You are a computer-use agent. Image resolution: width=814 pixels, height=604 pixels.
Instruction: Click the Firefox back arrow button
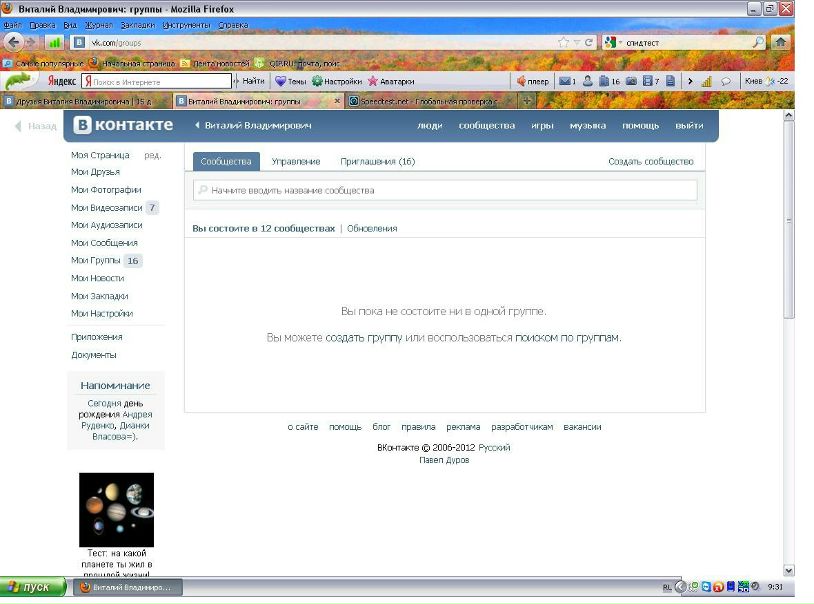point(14,42)
